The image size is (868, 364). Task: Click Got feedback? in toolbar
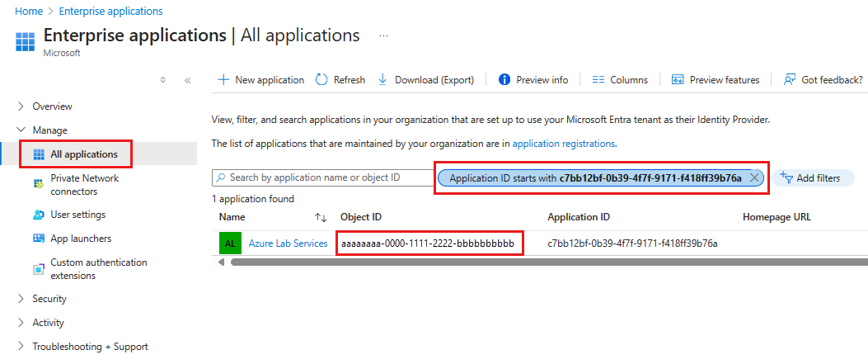[823, 80]
